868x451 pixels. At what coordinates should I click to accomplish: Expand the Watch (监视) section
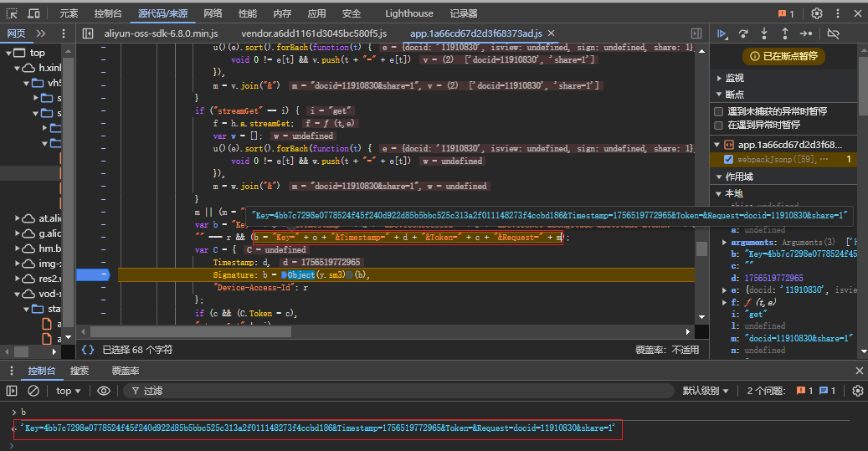click(x=719, y=78)
